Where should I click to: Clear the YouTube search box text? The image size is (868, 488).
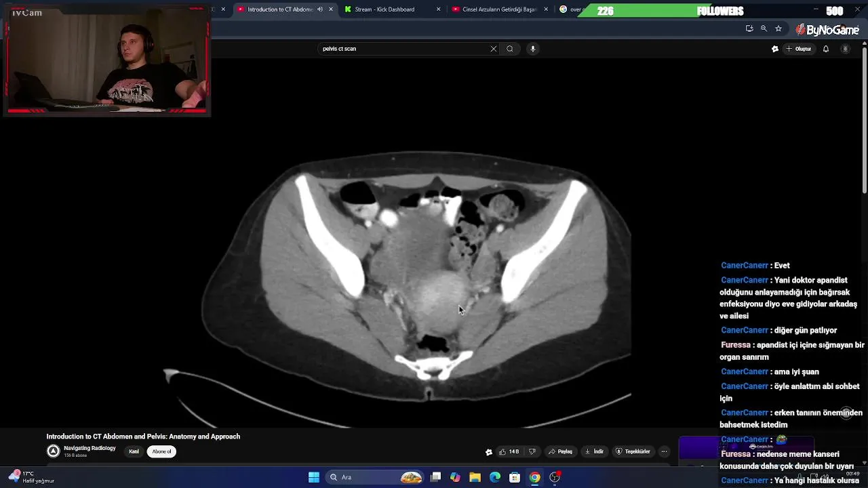(493, 49)
